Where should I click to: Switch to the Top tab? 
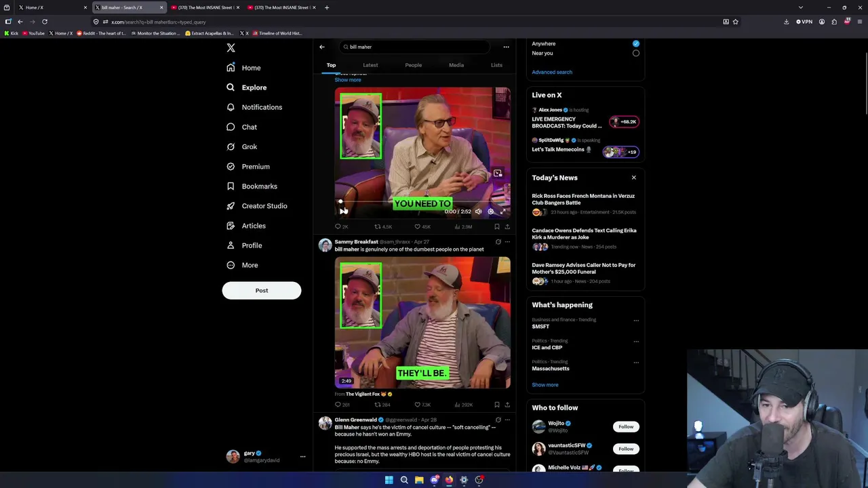click(x=331, y=65)
